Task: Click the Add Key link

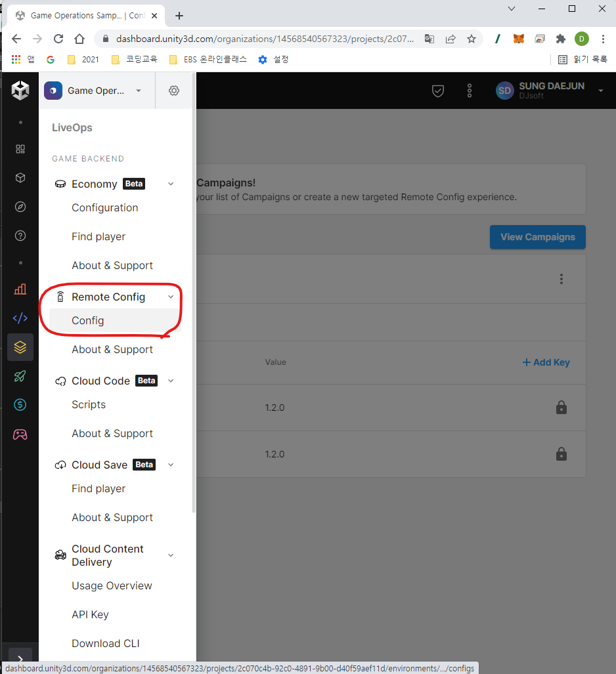Action: point(546,362)
